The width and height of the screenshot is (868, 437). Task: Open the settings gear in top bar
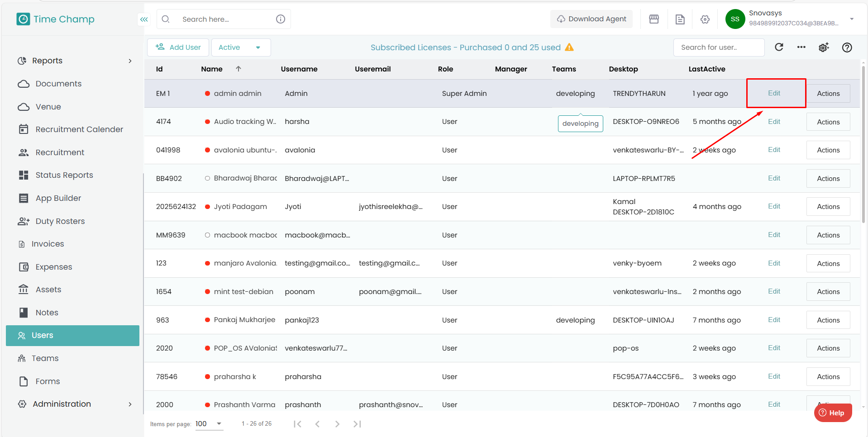(705, 19)
